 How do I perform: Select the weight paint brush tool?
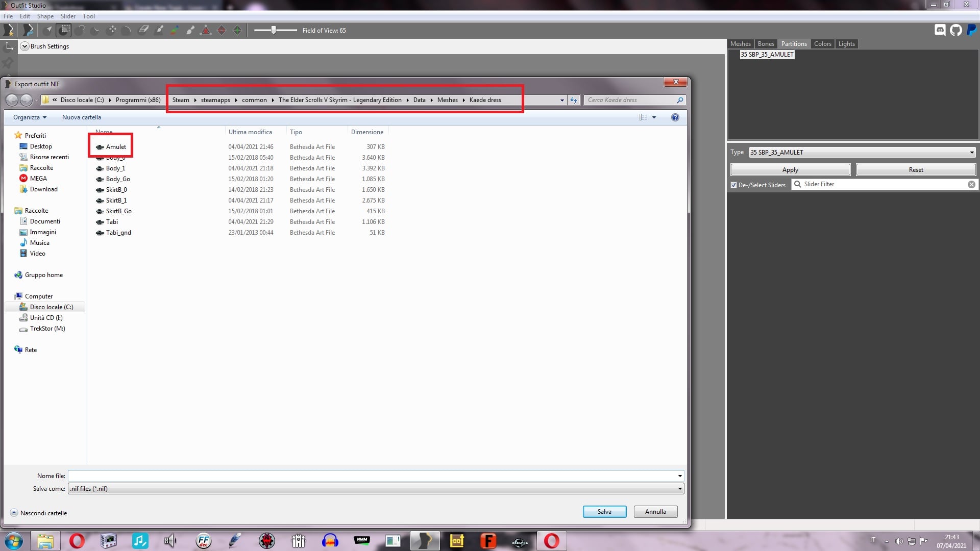tap(159, 30)
